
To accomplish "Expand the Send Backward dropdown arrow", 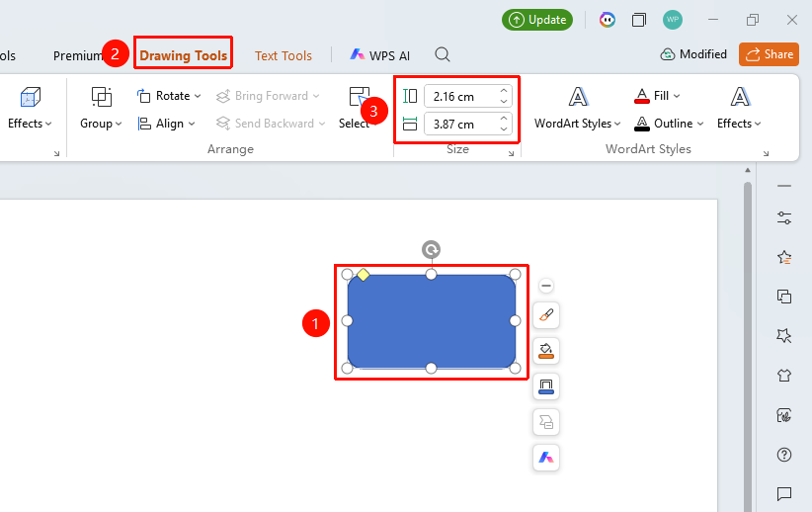I will pyautogui.click(x=322, y=124).
